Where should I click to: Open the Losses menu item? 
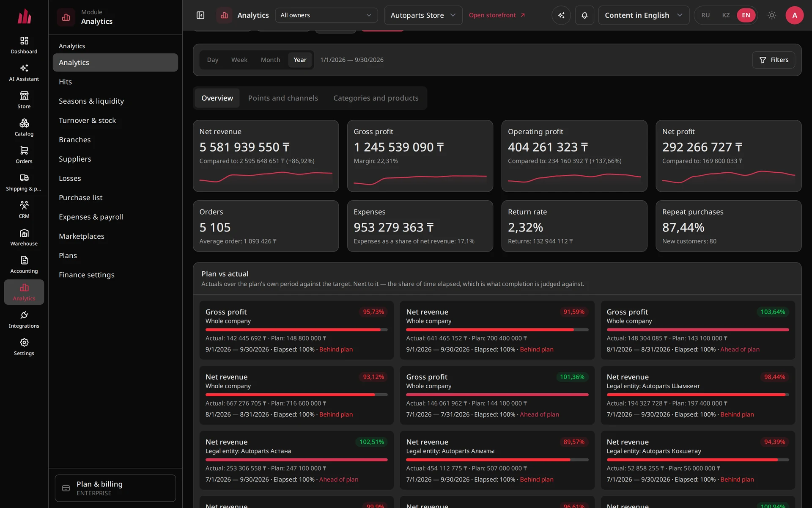[115, 179]
